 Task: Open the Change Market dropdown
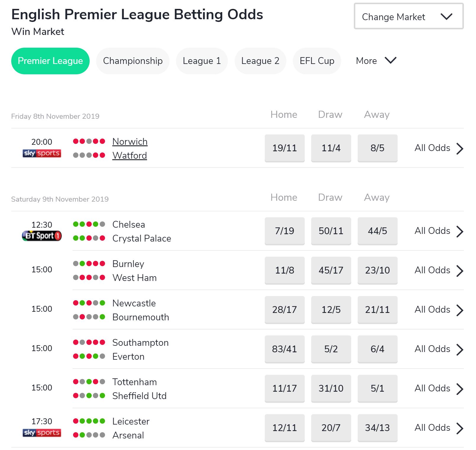408,17
